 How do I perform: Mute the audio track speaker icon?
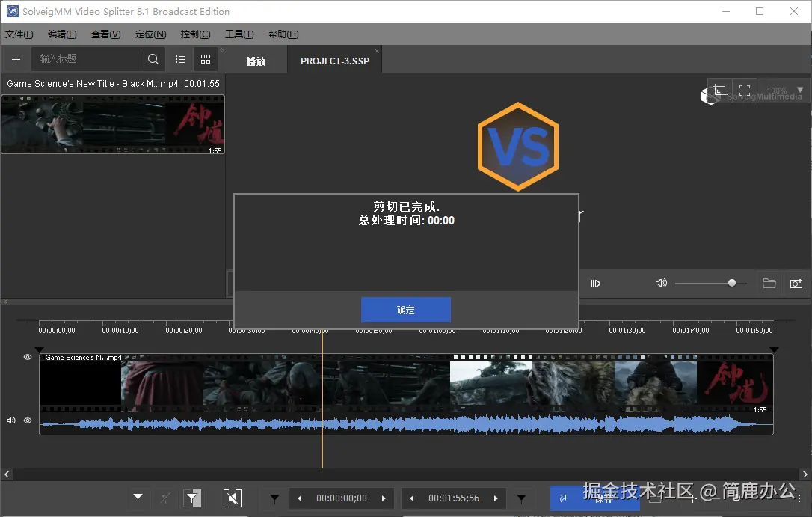pyautogui.click(x=11, y=420)
